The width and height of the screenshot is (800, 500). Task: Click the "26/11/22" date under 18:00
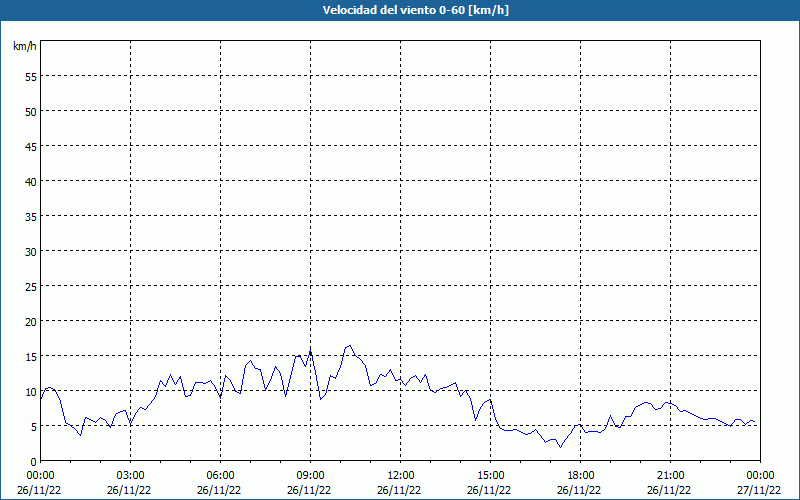579,490
